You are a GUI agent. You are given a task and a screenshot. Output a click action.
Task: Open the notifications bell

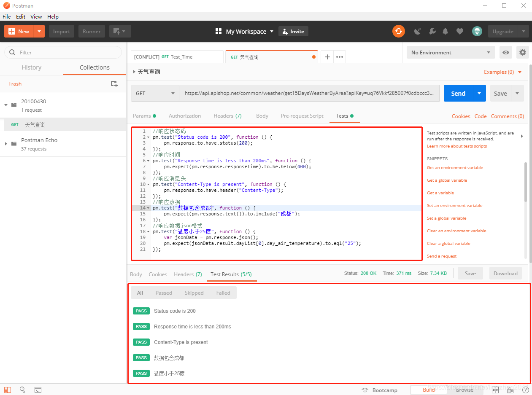pyautogui.click(x=446, y=31)
